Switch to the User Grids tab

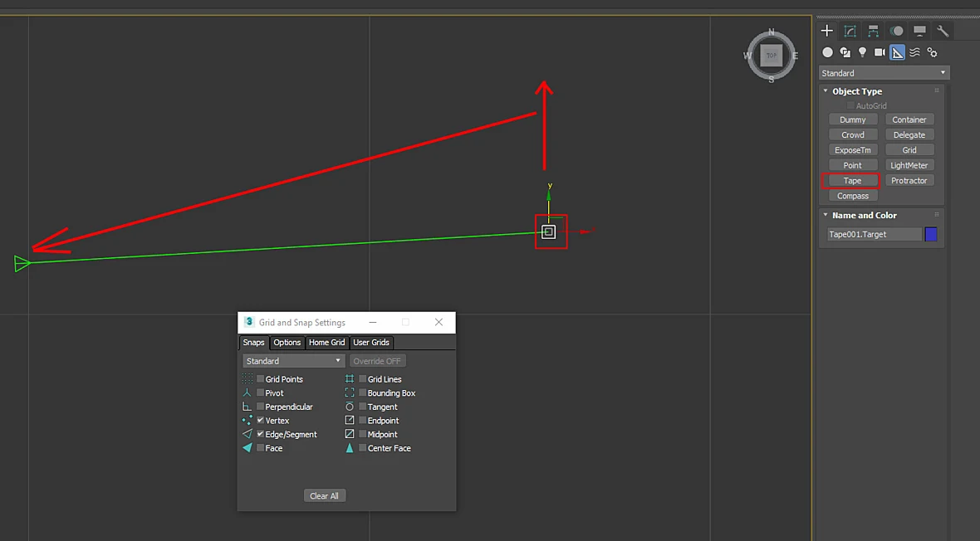coord(371,343)
